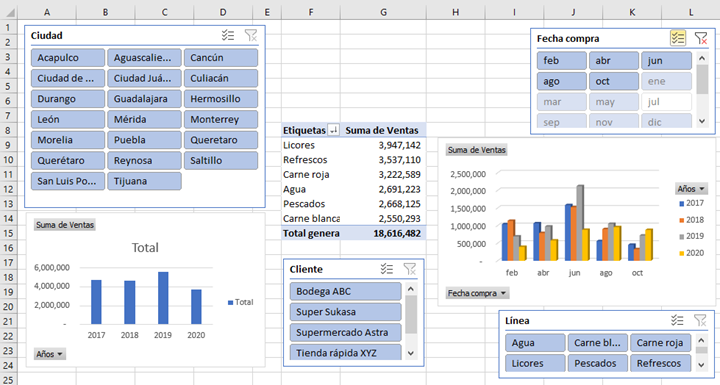Select ago month button
The image size is (720, 385).
pyautogui.click(x=562, y=81)
